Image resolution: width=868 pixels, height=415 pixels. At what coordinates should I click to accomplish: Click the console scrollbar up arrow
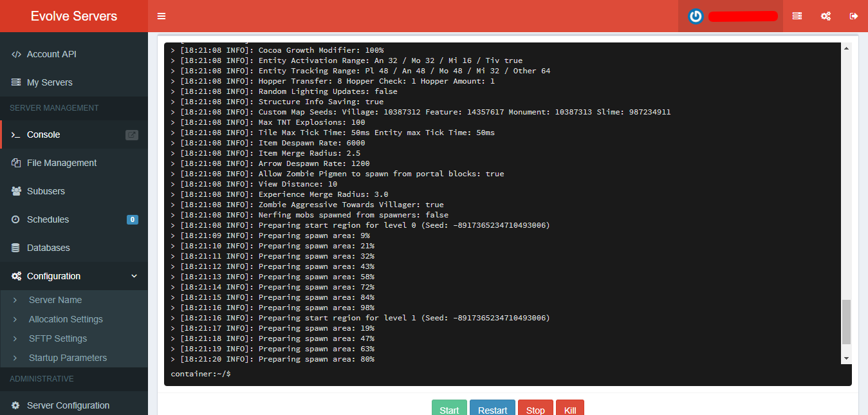(x=846, y=48)
